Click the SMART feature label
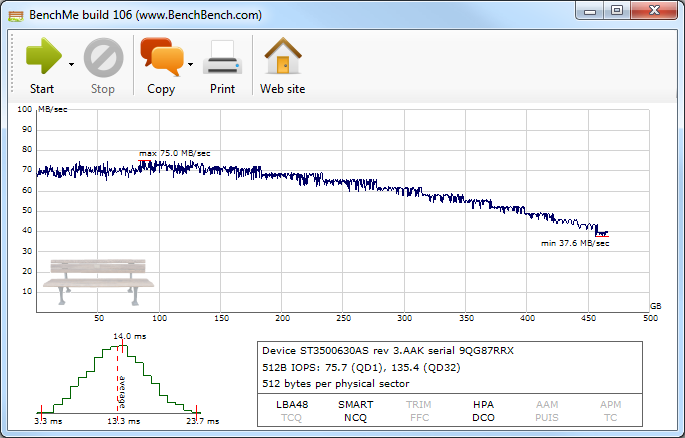 356,405
